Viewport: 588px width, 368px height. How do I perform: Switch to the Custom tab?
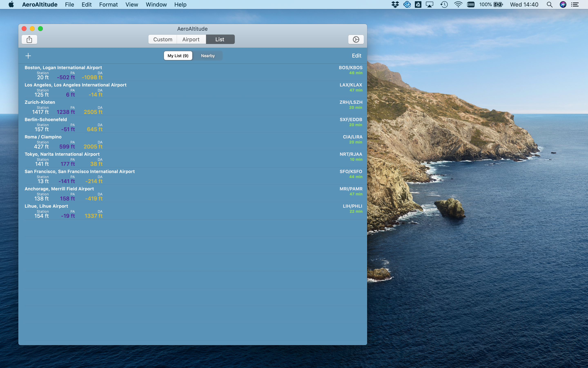point(163,39)
